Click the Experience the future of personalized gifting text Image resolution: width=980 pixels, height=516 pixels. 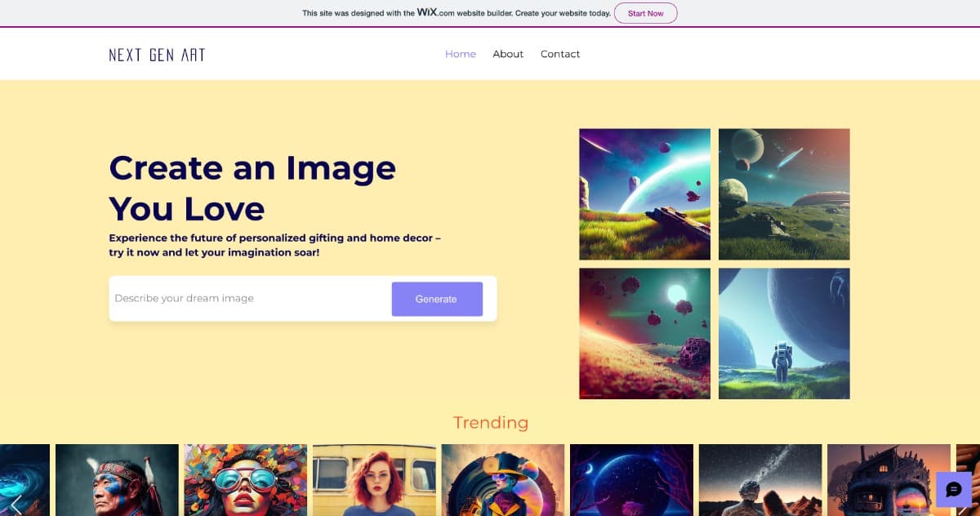[274, 246]
